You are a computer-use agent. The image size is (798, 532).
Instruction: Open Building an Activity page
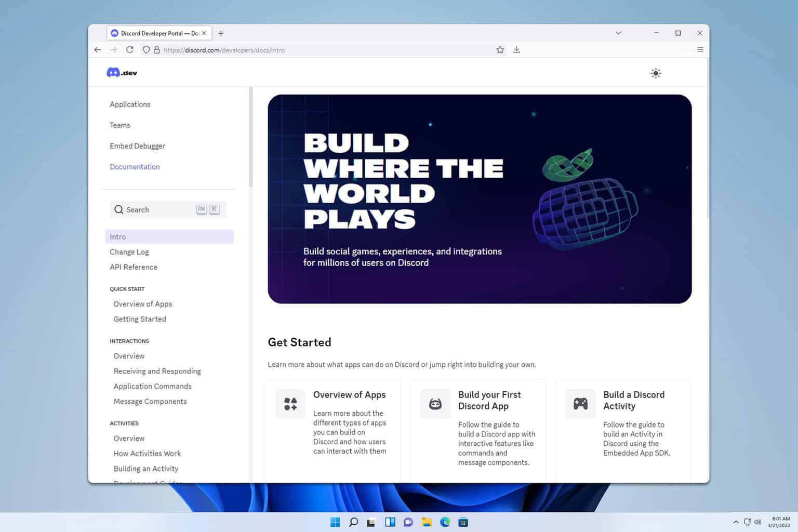pyautogui.click(x=146, y=468)
